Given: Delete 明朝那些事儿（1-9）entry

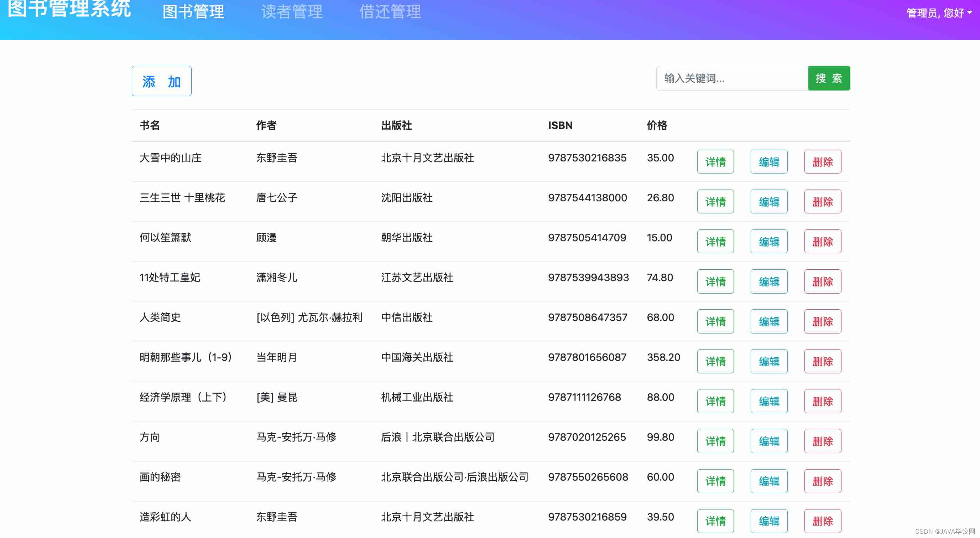Looking at the screenshot, I should (822, 361).
